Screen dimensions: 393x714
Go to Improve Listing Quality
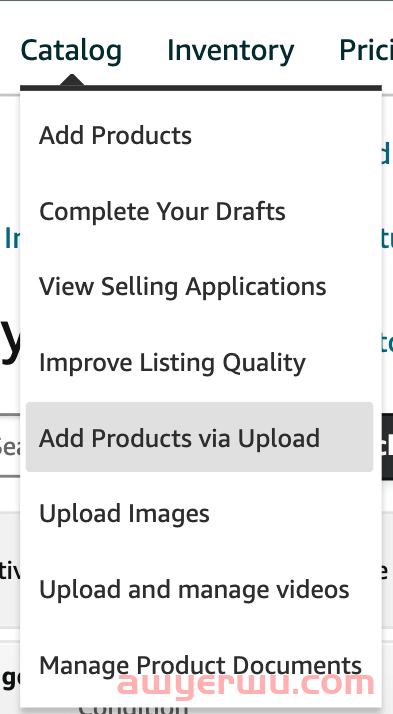click(172, 363)
